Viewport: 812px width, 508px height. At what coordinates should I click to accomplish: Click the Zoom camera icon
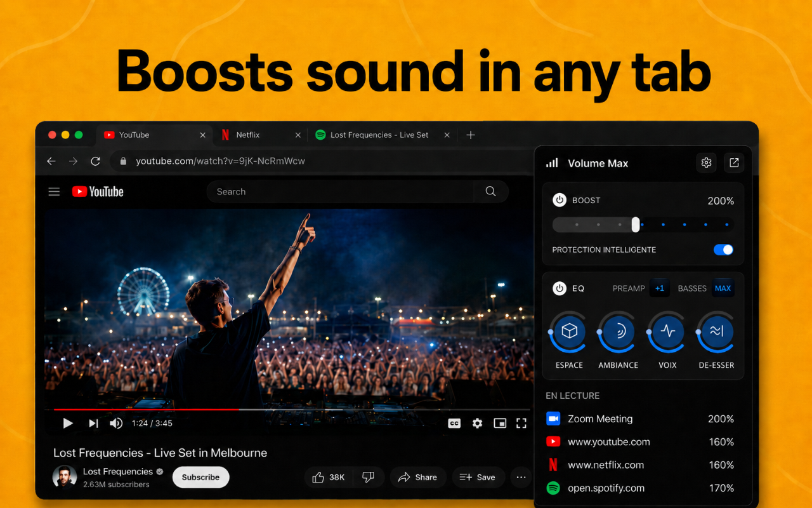pyautogui.click(x=553, y=418)
